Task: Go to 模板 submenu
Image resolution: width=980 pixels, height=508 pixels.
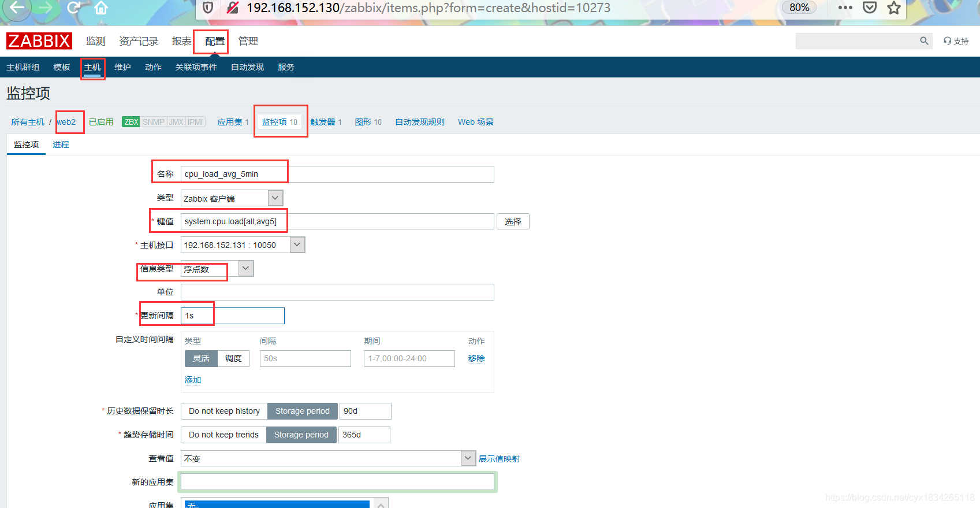Action: point(62,67)
